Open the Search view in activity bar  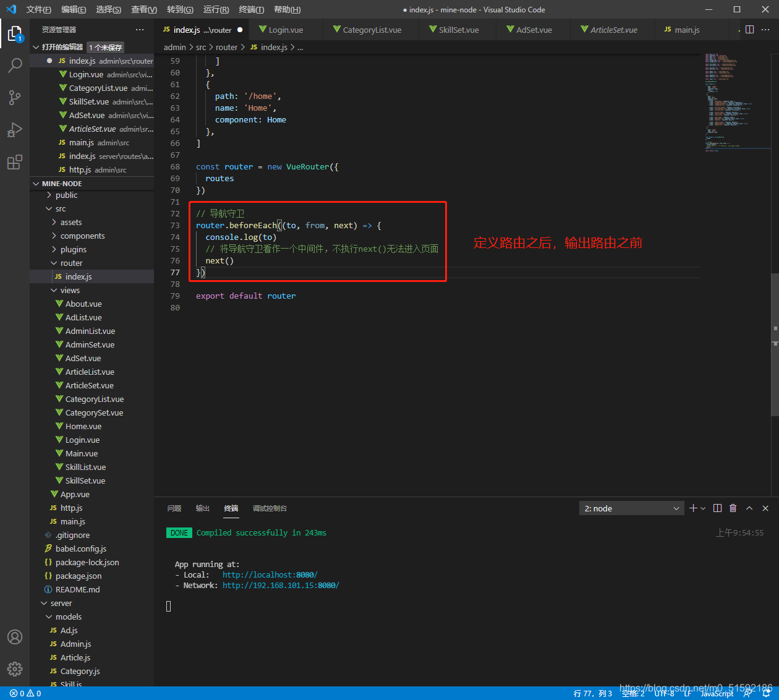[x=15, y=65]
